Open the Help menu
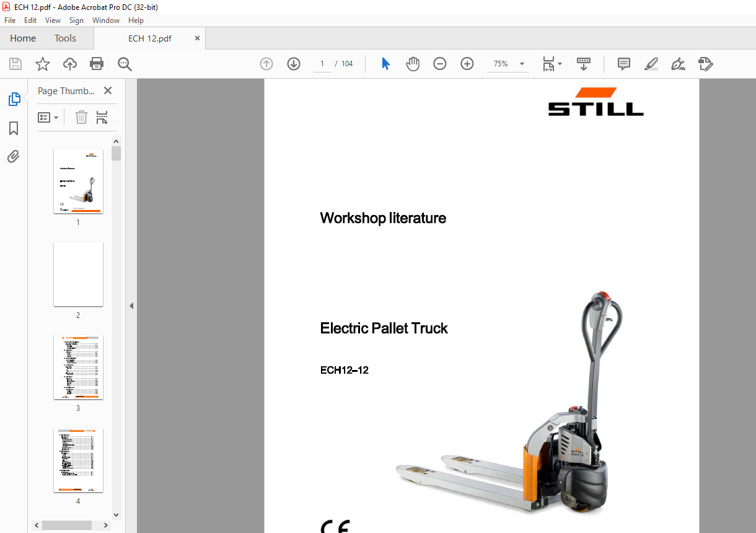Image resolution: width=756 pixels, height=533 pixels. [136, 20]
